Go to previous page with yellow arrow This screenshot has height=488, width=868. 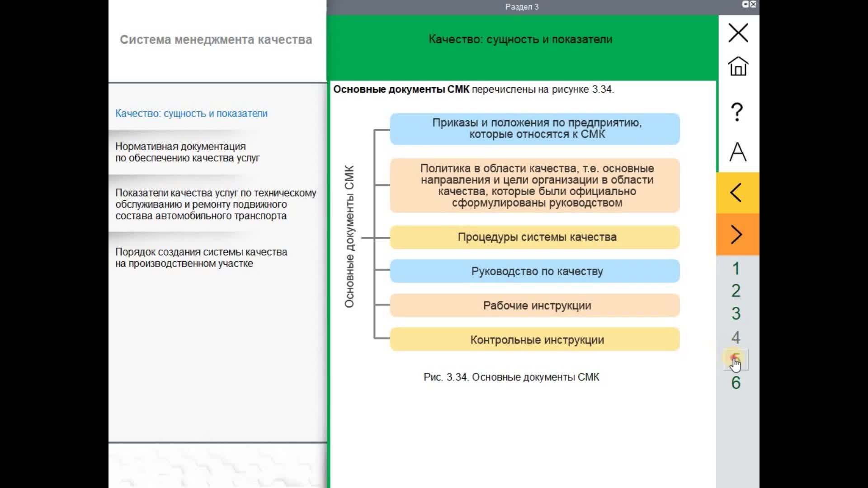[738, 192]
